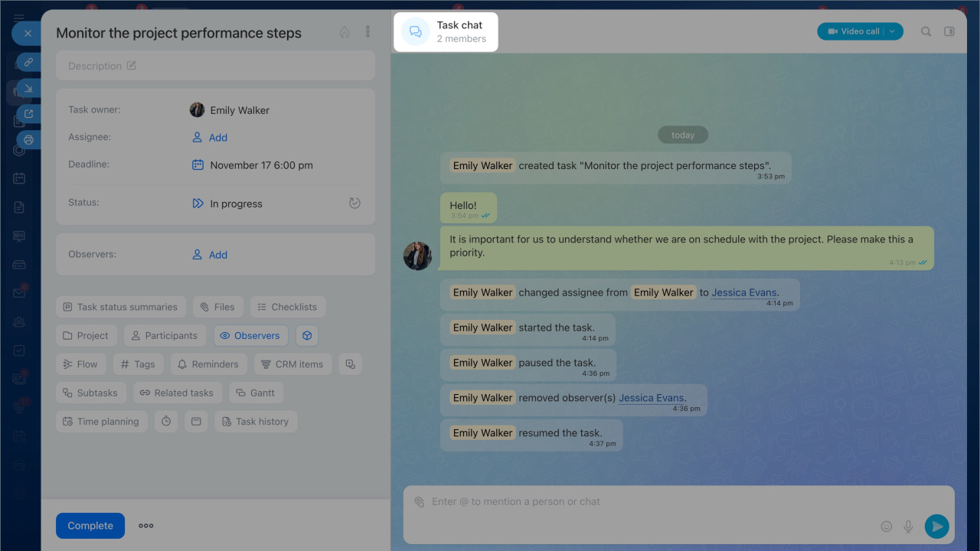Open the three-dot task options menu
Image resolution: width=980 pixels, height=551 pixels.
tap(367, 32)
